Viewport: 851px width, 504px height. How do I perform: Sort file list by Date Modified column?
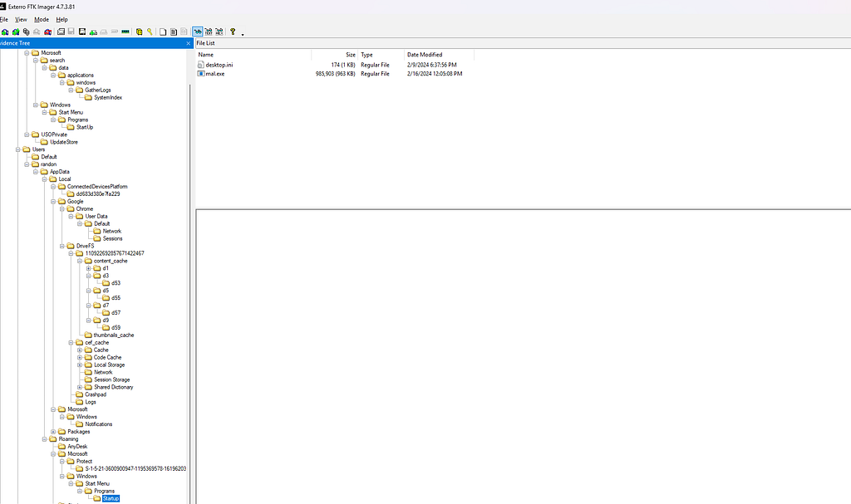(x=439, y=55)
